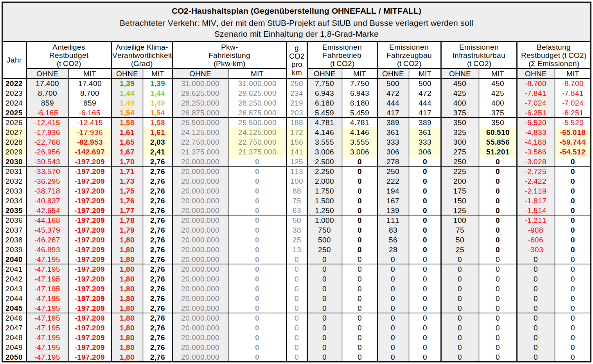This screenshot has height=364, width=593.
Task: Select the OHNE Restbudget value '859' in 2024 row
Action: (47, 103)
